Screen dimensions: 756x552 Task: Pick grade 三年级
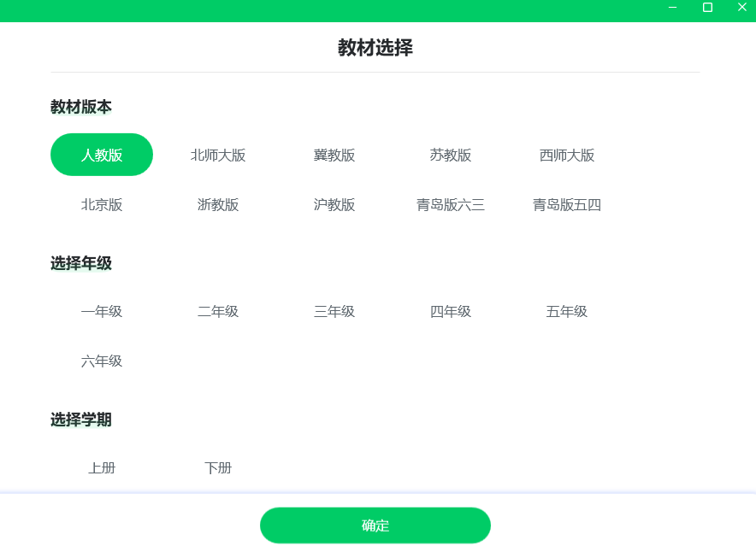[x=334, y=311]
